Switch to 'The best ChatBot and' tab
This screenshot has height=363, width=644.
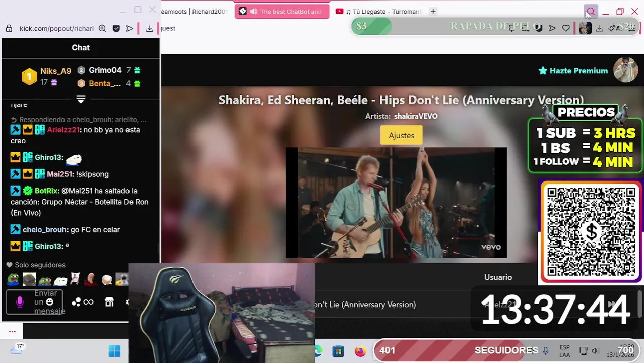pos(282,11)
